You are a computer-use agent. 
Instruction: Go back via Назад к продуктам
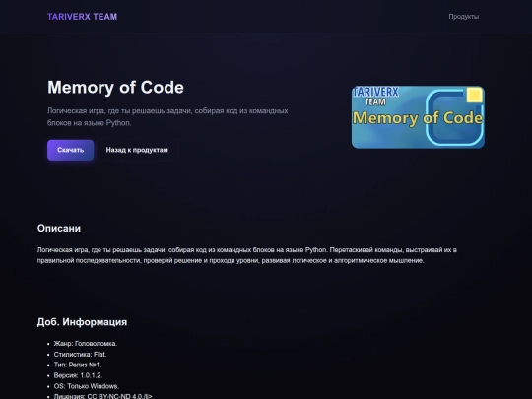click(x=137, y=150)
